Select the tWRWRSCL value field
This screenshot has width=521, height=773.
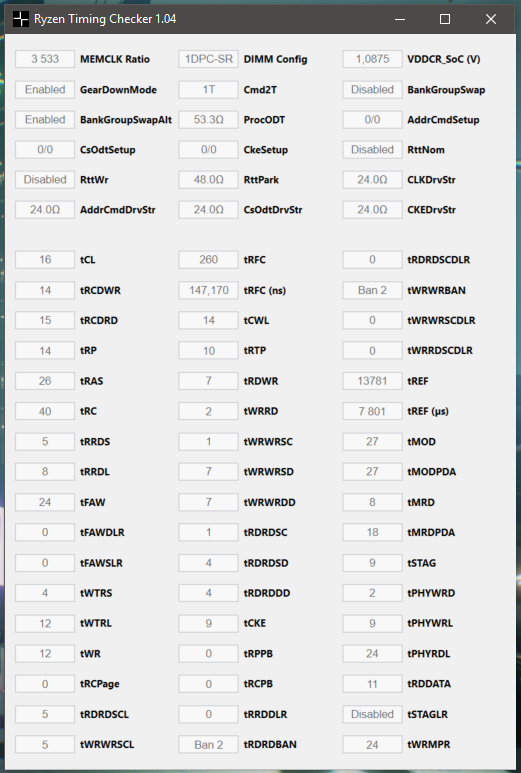tap(45, 745)
